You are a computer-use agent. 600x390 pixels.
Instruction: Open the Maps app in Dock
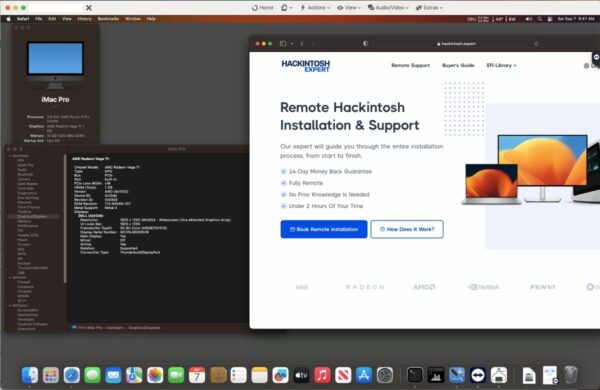[134, 375]
